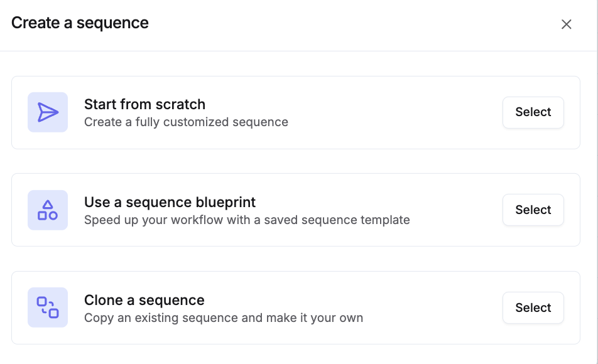This screenshot has height=364, width=598.
Task: Choose the sequence blueprint option card
Action: pos(533,210)
